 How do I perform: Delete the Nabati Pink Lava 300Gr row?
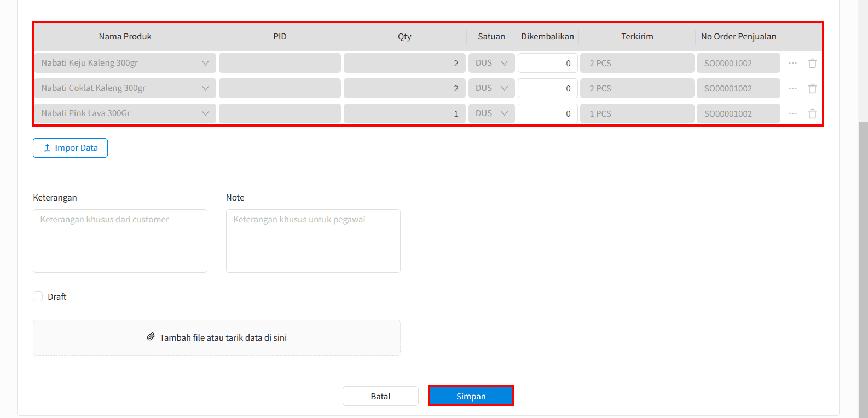[x=812, y=114]
